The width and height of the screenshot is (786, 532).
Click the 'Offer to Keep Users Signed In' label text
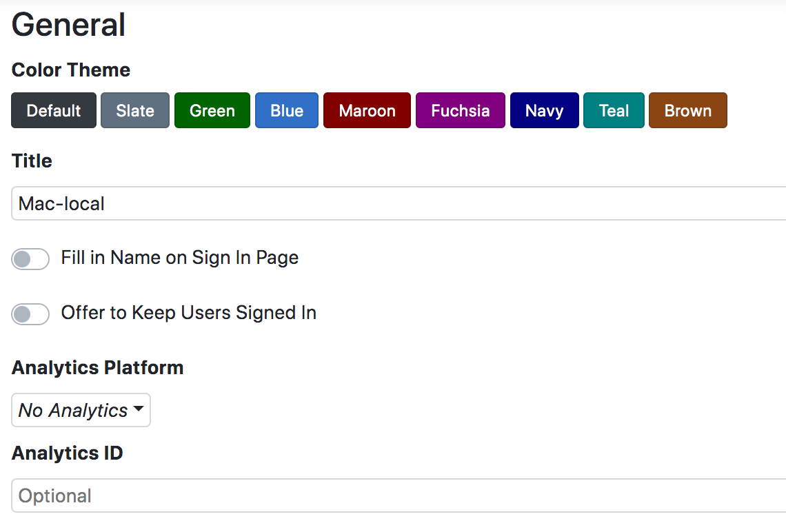(188, 313)
